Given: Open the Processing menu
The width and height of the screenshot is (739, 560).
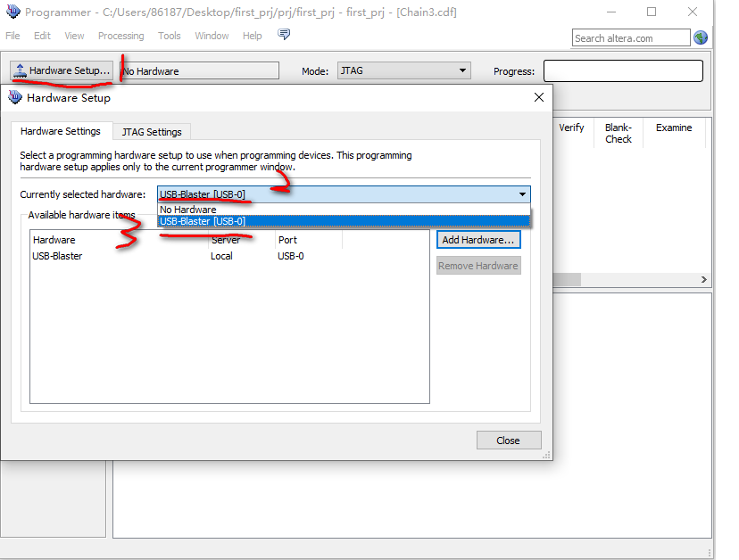Looking at the screenshot, I should pos(121,36).
